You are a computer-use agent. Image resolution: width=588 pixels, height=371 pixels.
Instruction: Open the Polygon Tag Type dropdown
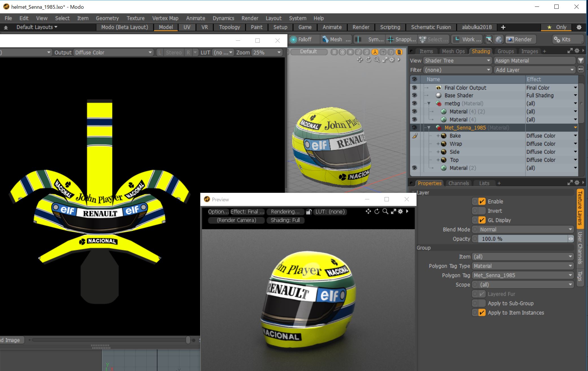(523, 266)
